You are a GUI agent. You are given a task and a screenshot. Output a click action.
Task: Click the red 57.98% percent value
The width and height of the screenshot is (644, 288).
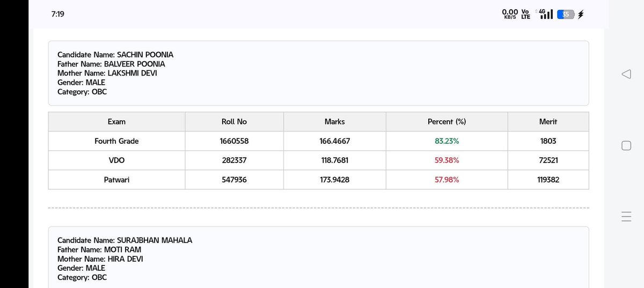coord(447,180)
